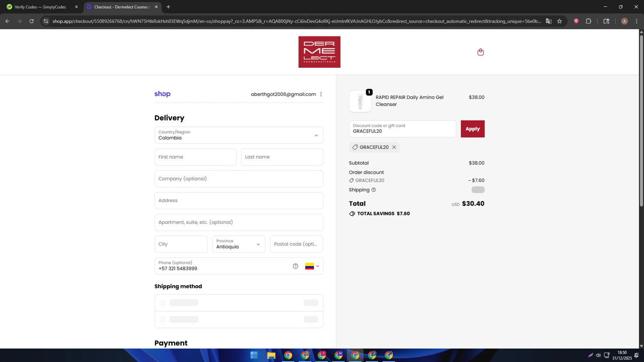
Task: Click phone number help icon
Action: [295, 266]
